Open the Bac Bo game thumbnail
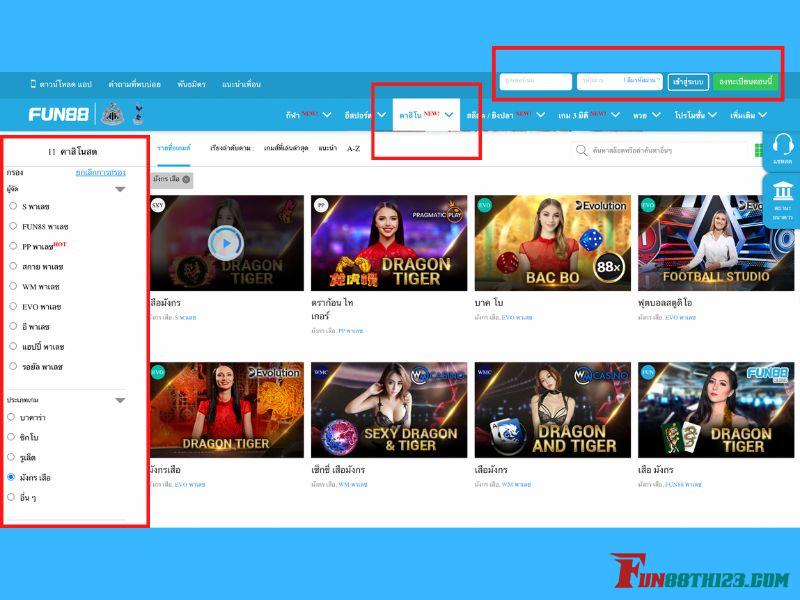 click(x=553, y=243)
